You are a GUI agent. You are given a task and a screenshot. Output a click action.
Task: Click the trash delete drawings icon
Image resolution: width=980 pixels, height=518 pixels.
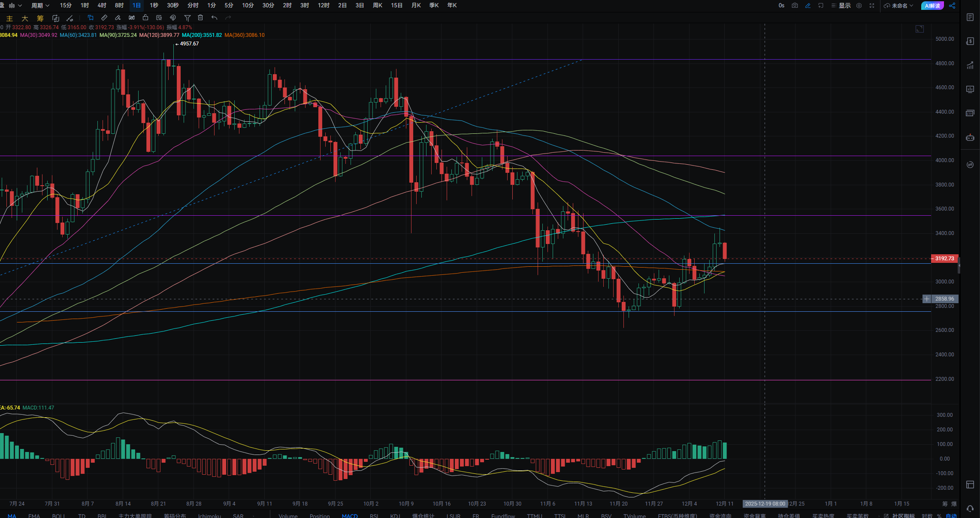coord(200,18)
